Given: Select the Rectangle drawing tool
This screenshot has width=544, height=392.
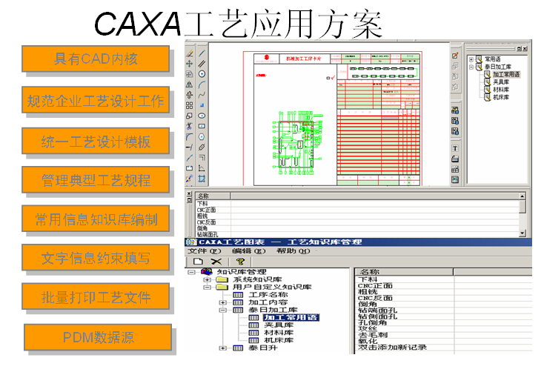Looking at the screenshot, I should point(202,126).
